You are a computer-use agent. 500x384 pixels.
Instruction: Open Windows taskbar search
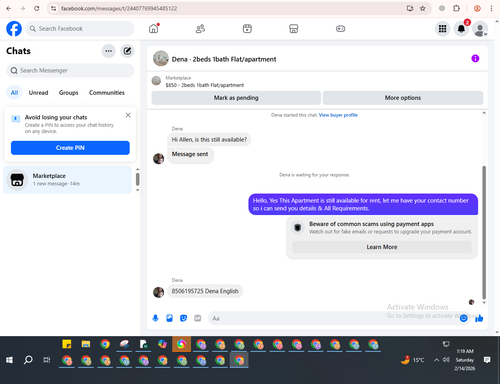(28, 360)
